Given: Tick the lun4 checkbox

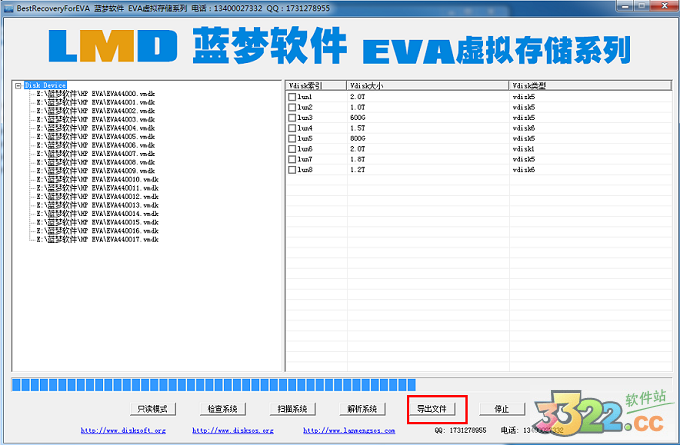Looking at the screenshot, I should [x=292, y=128].
